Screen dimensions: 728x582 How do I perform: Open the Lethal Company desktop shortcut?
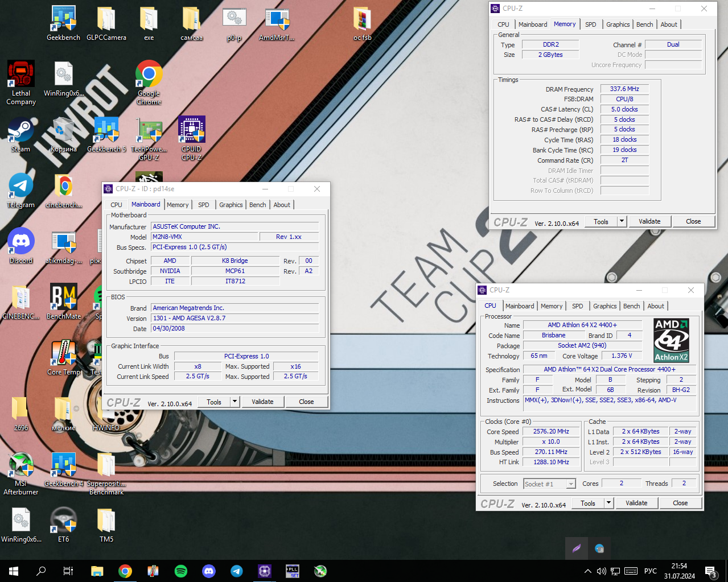coord(21,83)
